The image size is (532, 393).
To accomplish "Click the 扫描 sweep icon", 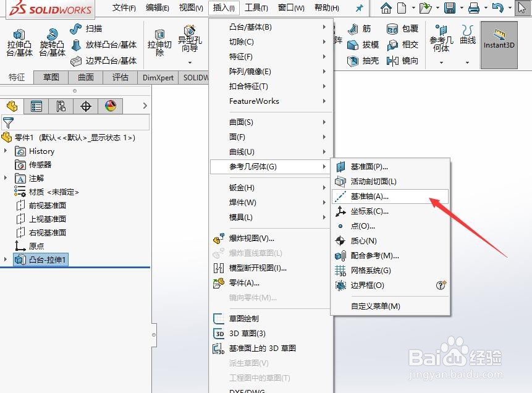I will click(x=77, y=27).
